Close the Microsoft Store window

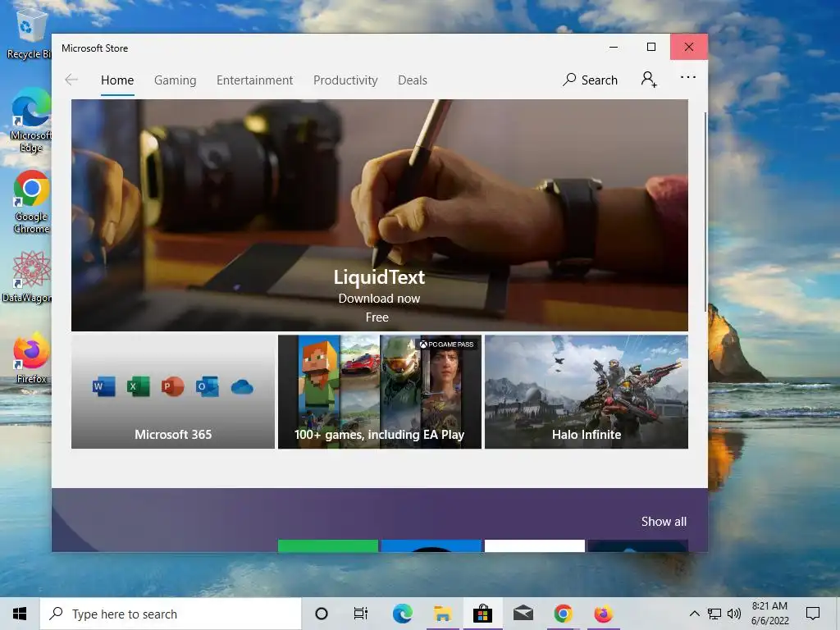tap(689, 47)
